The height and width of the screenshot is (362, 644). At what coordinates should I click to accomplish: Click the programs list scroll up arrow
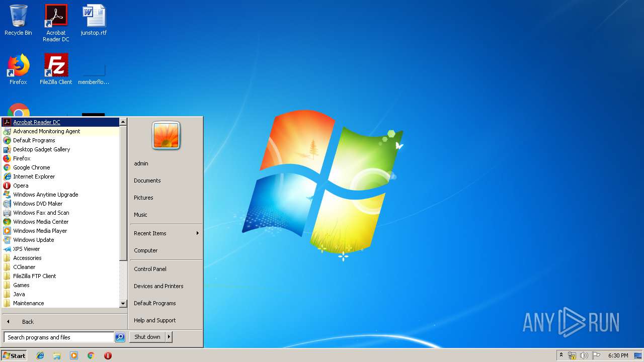123,122
